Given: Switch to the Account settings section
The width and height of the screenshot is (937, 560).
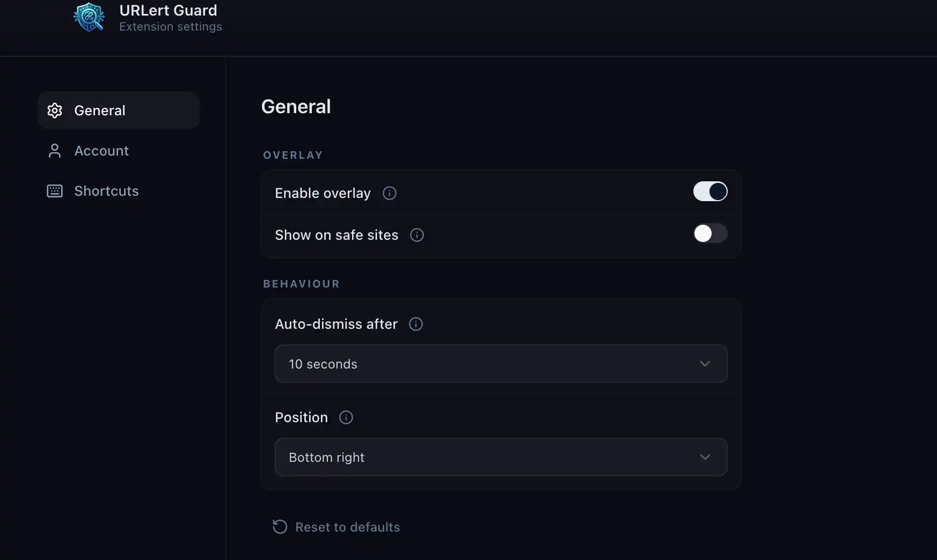Looking at the screenshot, I should 101,151.
